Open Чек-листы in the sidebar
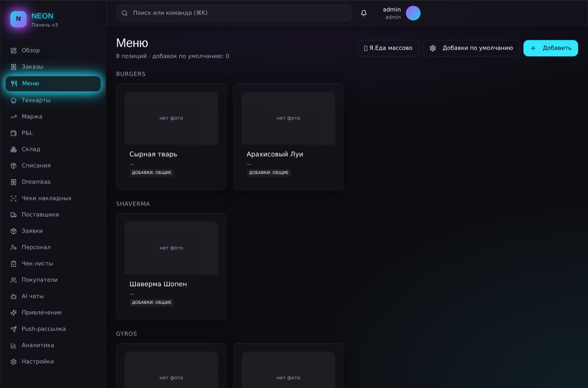588x388 pixels. tap(53, 263)
